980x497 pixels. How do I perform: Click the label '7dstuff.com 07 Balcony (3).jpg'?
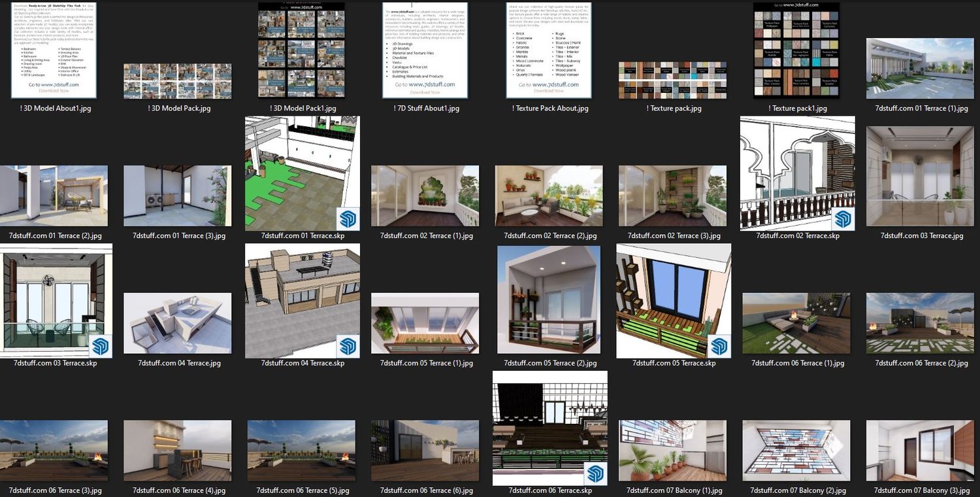(x=921, y=490)
